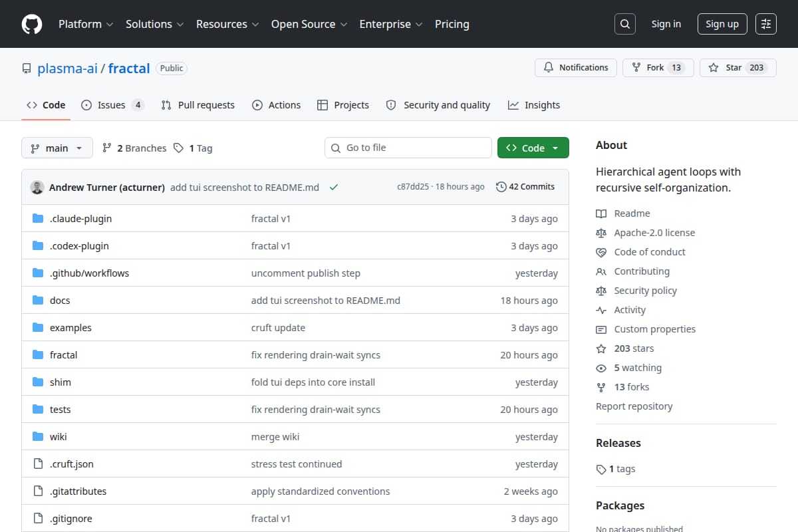
Task: Click the Sign in link
Action: coord(666,24)
